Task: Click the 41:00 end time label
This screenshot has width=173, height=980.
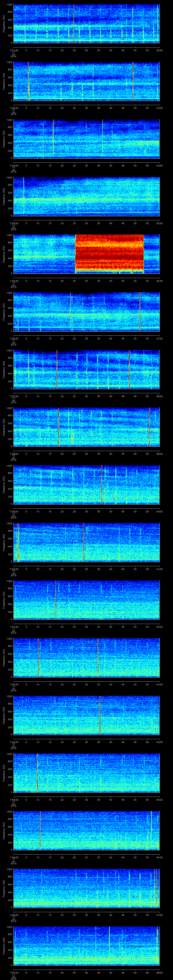Action: 159,569
